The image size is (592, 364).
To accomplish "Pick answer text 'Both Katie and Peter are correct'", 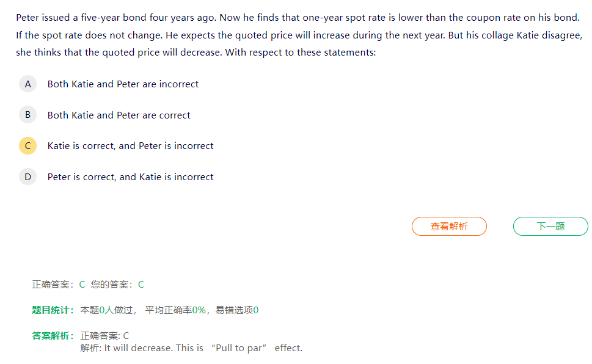I will pos(119,115).
